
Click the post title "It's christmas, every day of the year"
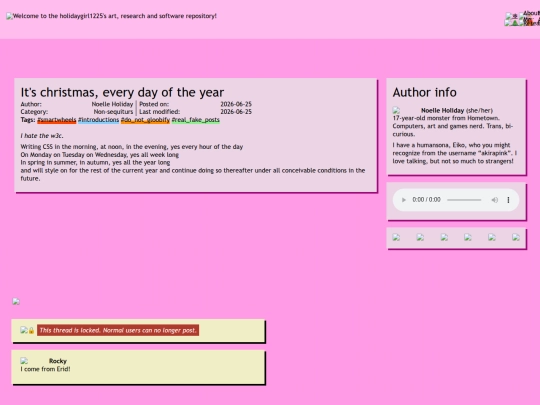coord(122,92)
